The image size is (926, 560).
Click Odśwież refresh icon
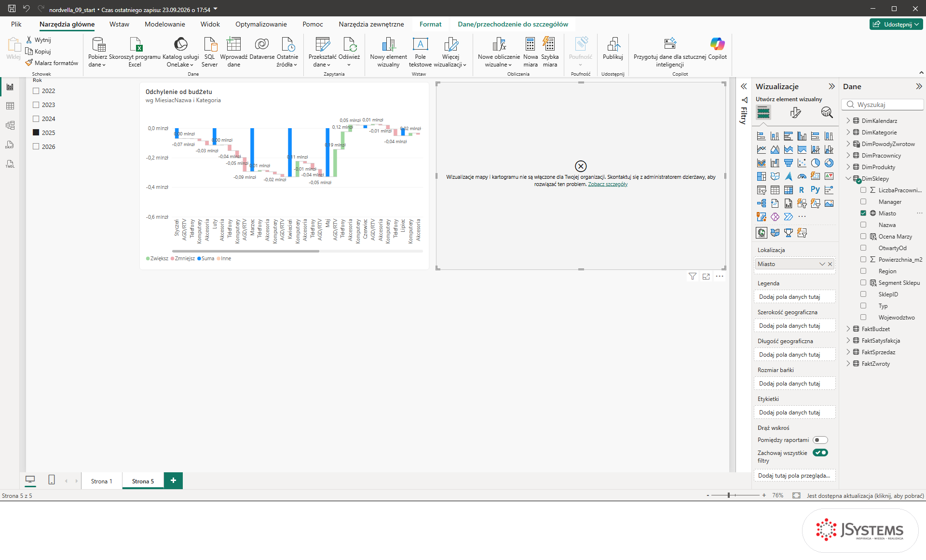pos(349,44)
